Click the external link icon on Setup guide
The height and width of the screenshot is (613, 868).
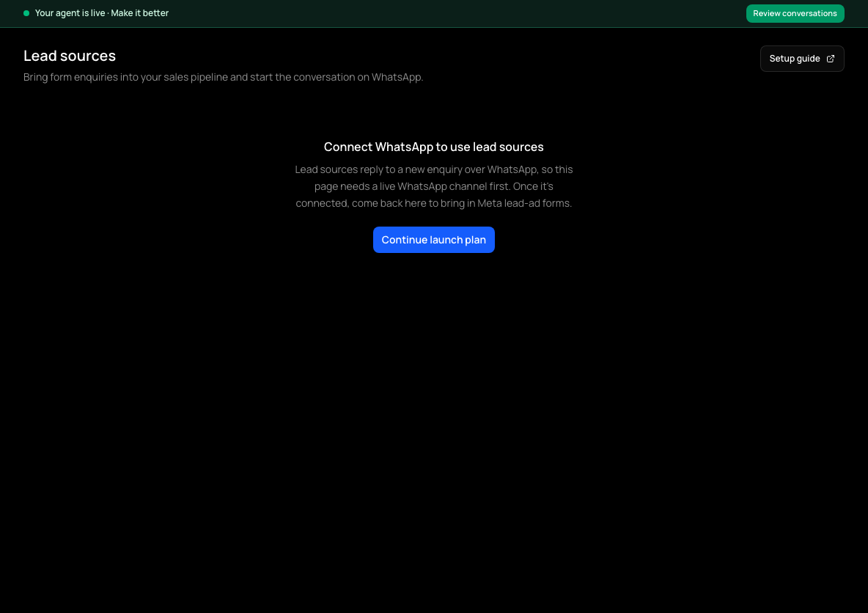831,59
